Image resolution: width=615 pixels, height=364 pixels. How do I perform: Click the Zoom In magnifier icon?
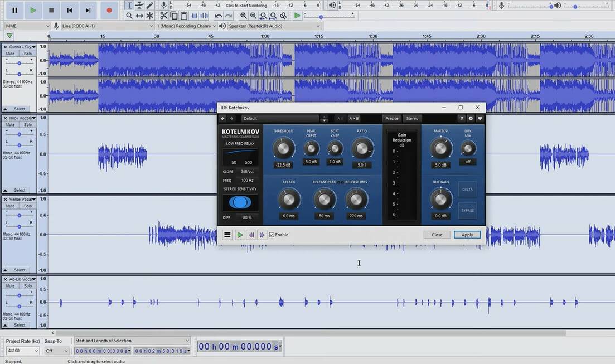pos(243,16)
